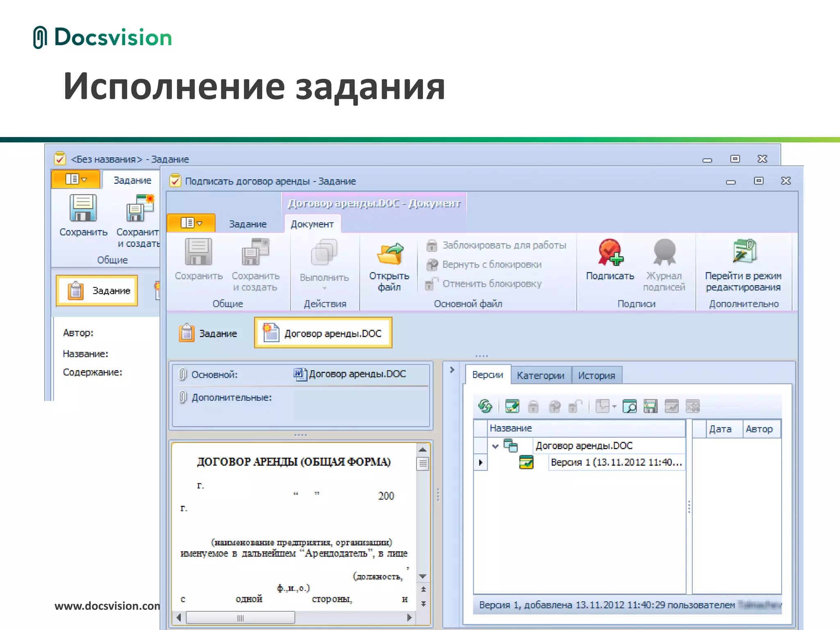Click the Дата column header
840x630 pixels.
pos(724,429)
